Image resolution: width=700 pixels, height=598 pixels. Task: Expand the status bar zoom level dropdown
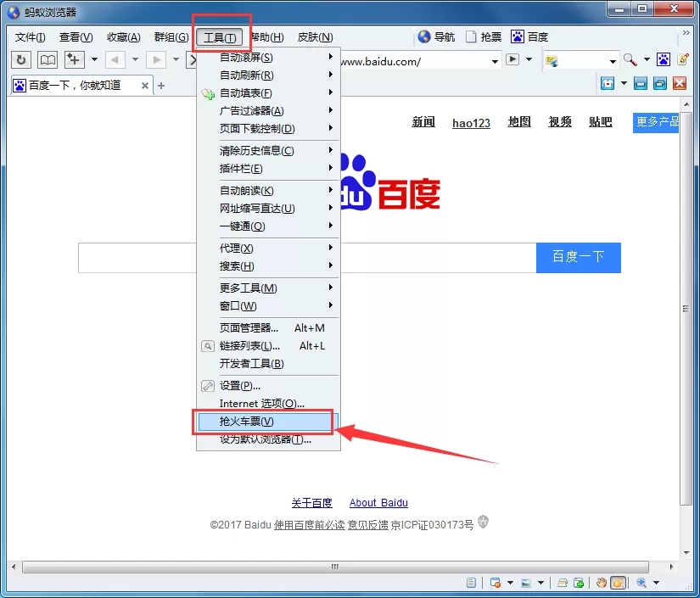(656, 583)
